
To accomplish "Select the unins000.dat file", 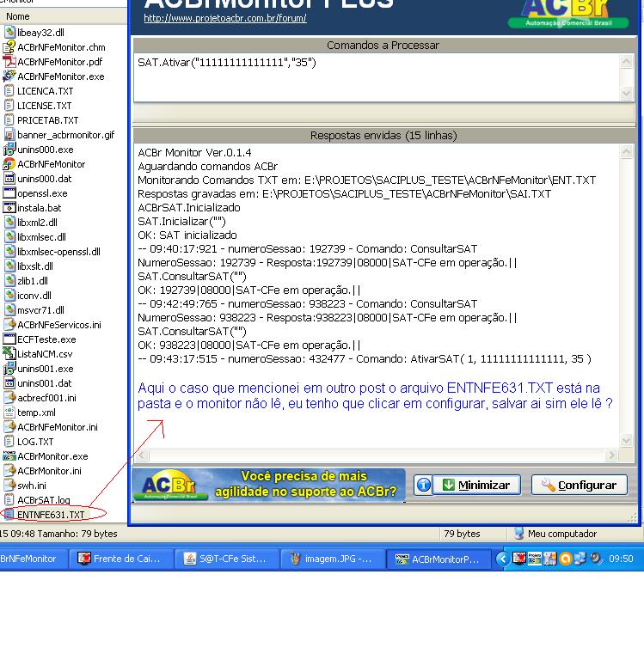I will pyautogui.click(x=44, y=179).
